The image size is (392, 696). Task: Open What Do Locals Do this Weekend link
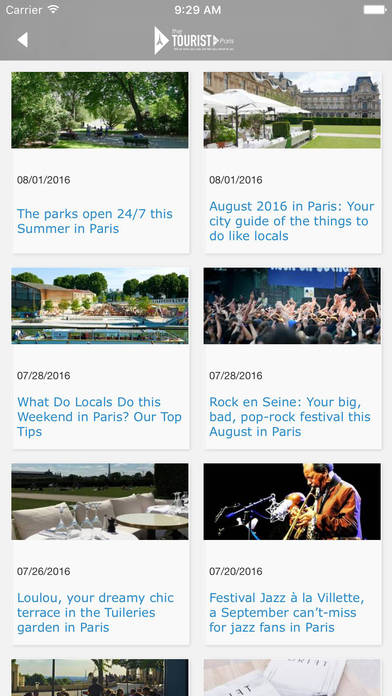pyautogui.click(x=99, y=417)
